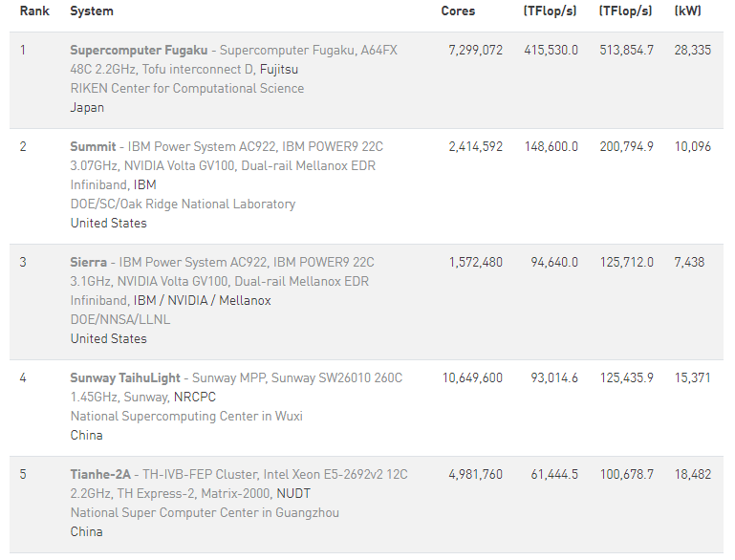Click the power value 15,371
735x560 pixels.
[x=692, y=377]
